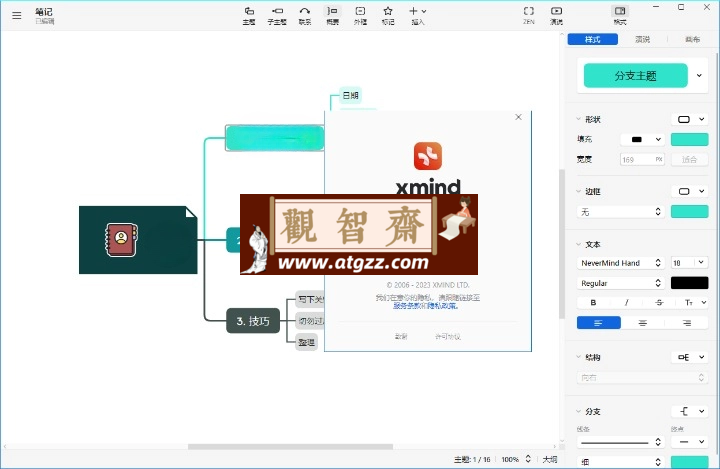The height and width of the screenshot is (469, 720).
Task: Open the branch thickness 细 selector
Action: (620, 462)
